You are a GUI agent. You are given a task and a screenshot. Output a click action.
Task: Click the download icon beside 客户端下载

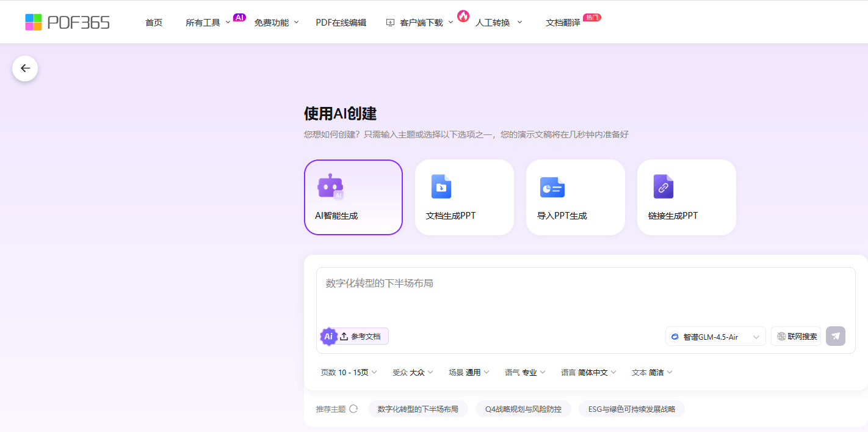pos(391,23)
